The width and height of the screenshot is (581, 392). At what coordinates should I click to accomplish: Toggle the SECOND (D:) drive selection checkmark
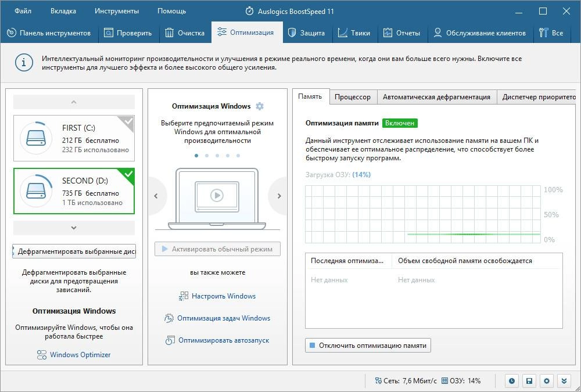pos(128,174)
